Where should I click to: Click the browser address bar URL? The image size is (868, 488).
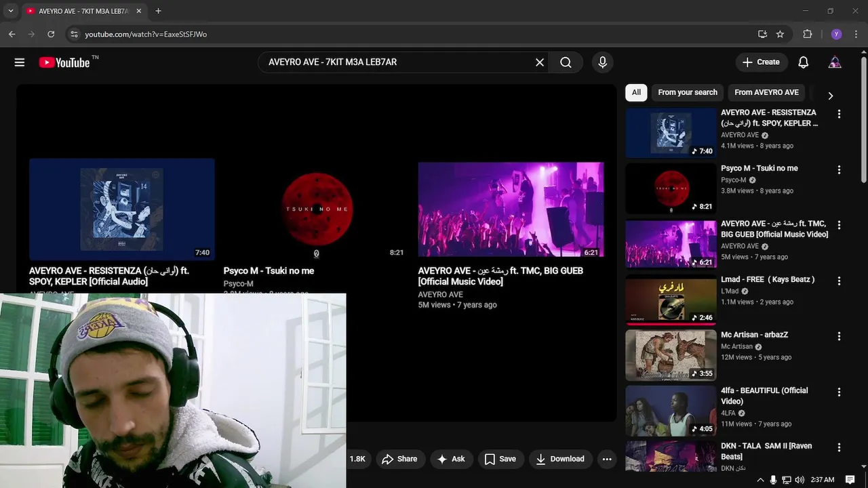click(146, 34)
